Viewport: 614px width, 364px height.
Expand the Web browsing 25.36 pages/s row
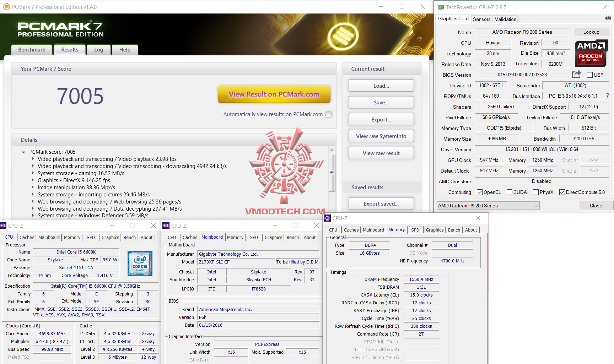pyautogui.click(x=33, y=202)
